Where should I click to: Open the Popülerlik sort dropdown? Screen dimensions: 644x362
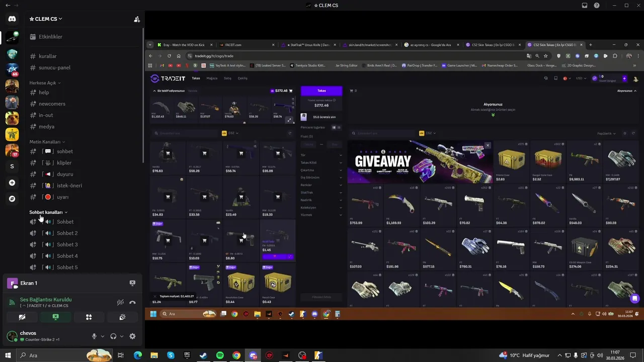coord(606,133)
